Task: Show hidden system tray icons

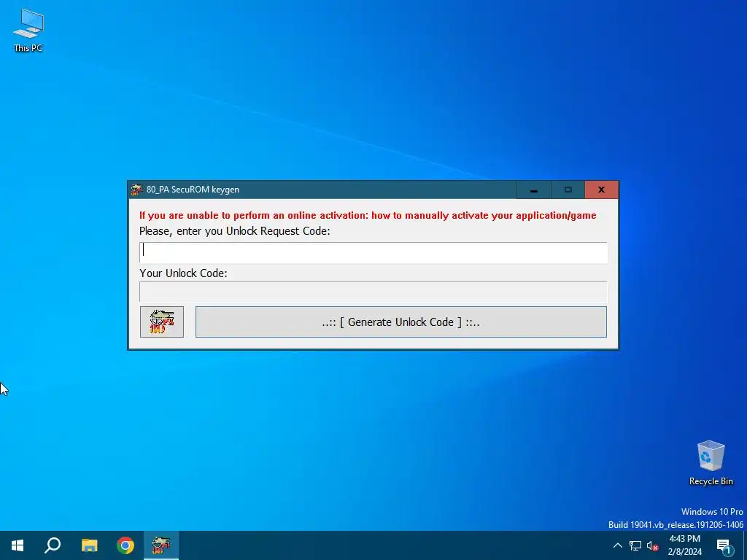Action: (x=617, y=545)
